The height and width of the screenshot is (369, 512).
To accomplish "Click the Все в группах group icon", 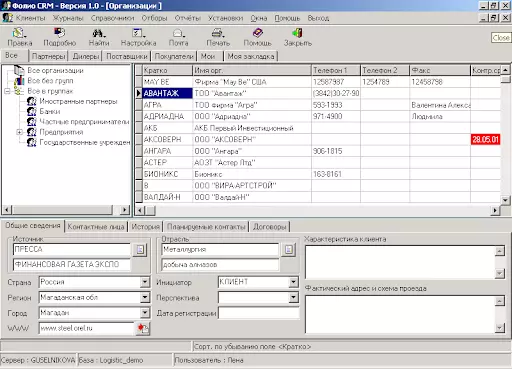I will 19,91.
